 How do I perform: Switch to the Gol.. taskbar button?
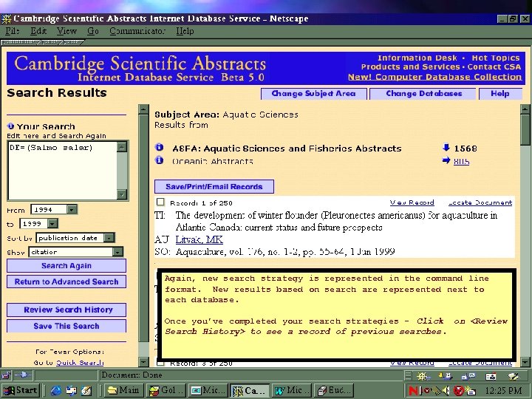click(167, 391)
